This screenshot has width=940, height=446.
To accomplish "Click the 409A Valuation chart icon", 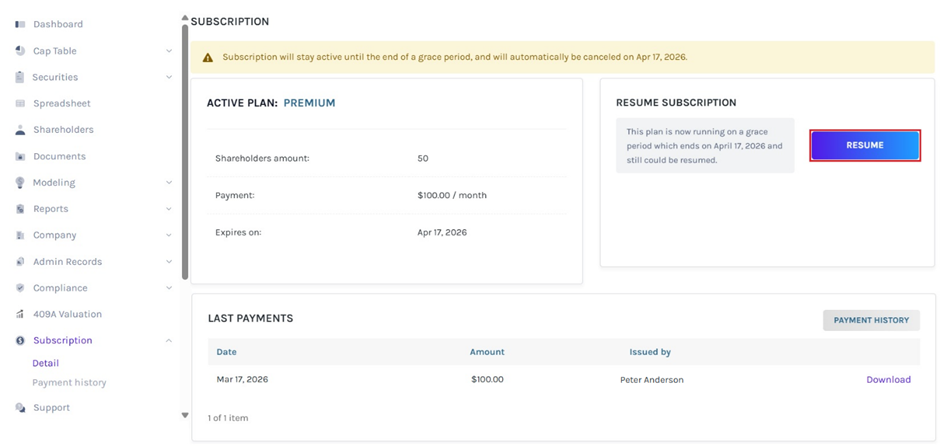I will pyautogui.click(x=20, y=314).
